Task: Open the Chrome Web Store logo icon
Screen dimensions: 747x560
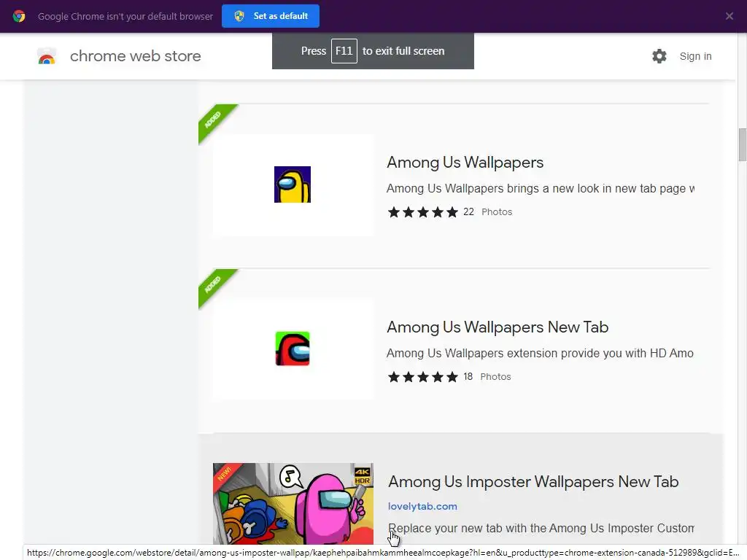Action: [47, 56]
